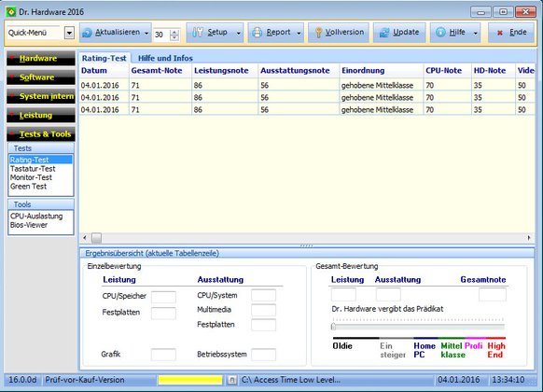Click the panel splitter grip dots
Screen dimensions: 543x392
coord(306,245)
